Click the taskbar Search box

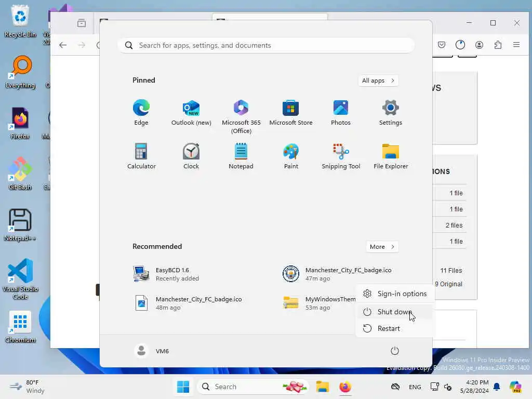click(253, 387)
